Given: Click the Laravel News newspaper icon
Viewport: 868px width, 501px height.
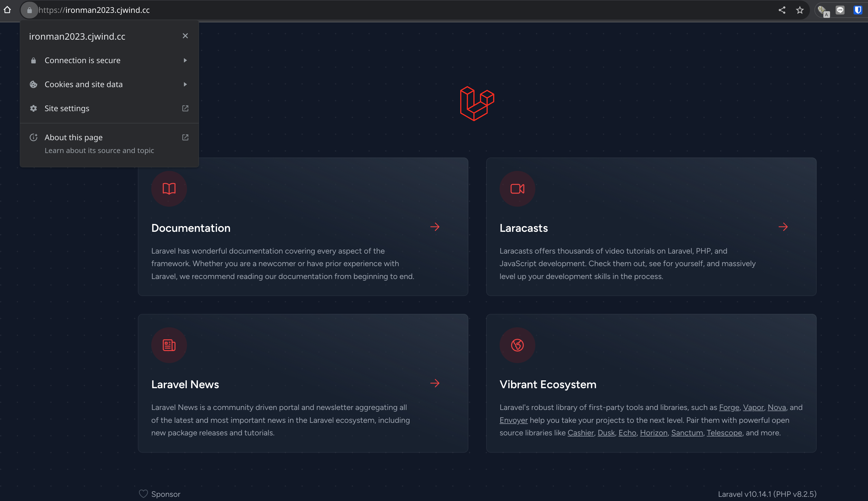Looking at the screenshot, I should pyautogui.click(x=169, y=345).
